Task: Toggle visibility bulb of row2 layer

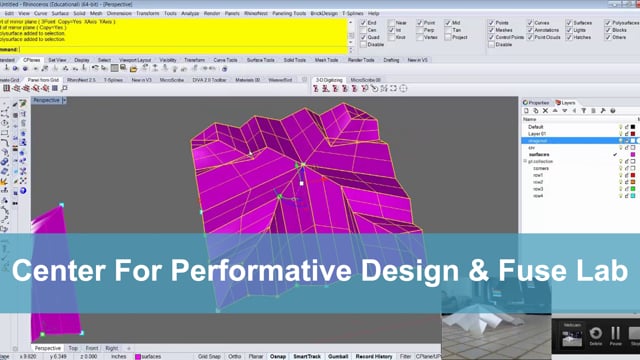Action: pos(620,182)
